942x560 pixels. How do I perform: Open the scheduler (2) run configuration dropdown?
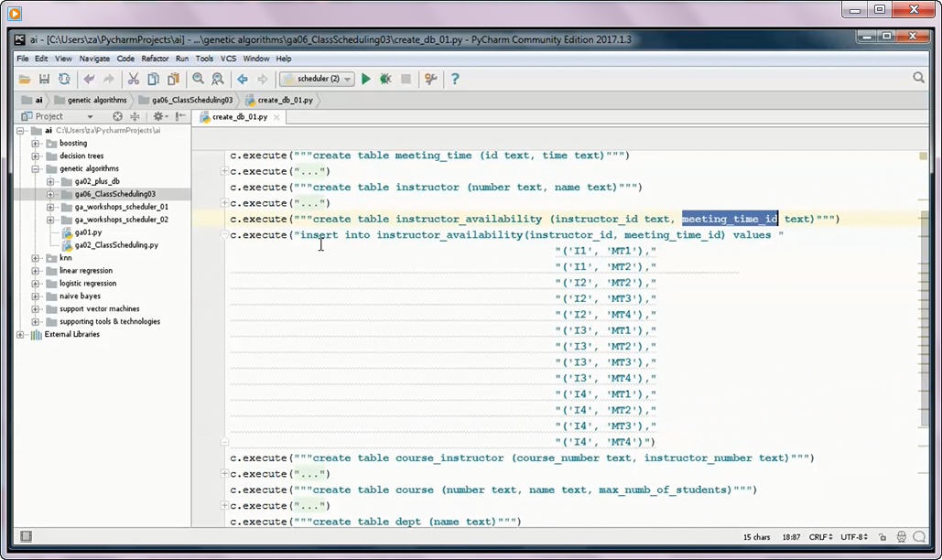point(317,79)
